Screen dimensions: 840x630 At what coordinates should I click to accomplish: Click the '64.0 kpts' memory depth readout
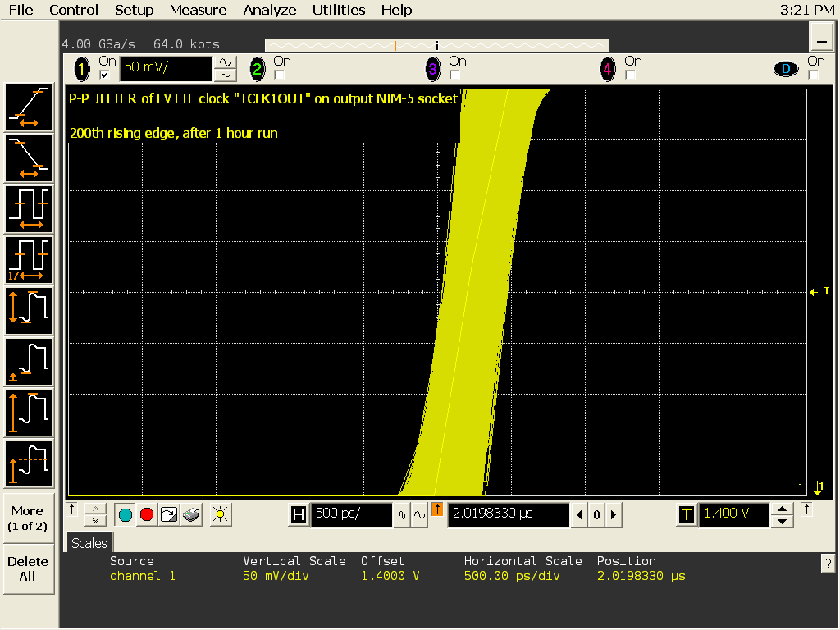point(186,44)
